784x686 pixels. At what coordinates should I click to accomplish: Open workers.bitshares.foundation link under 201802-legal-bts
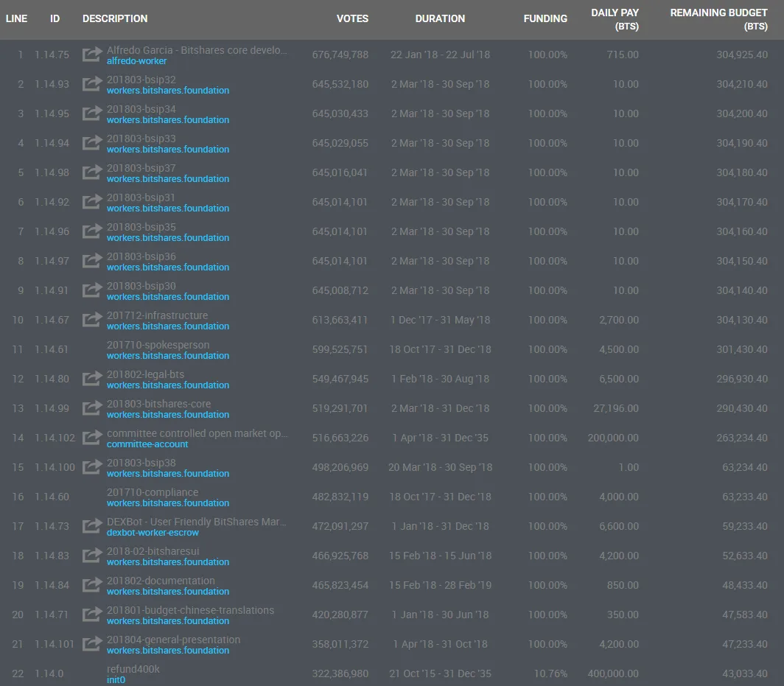168,385
